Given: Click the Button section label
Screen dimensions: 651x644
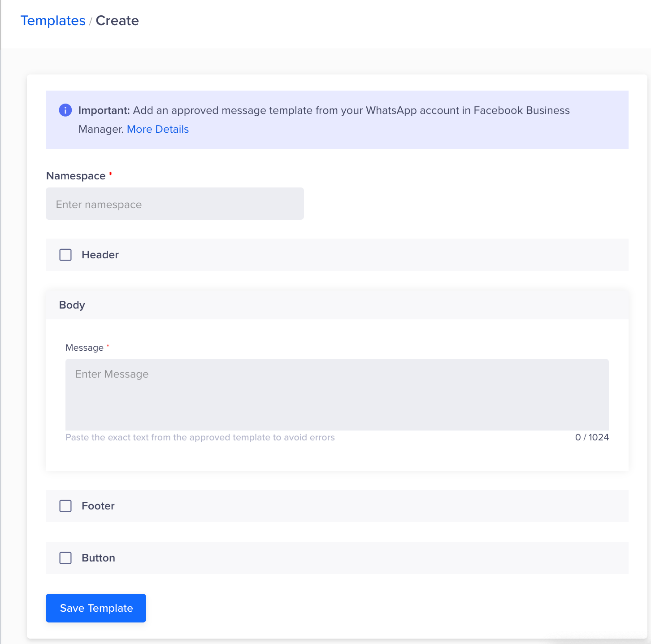Looking at the screenshot, I should pyautogui.click(x=98, y=558).
